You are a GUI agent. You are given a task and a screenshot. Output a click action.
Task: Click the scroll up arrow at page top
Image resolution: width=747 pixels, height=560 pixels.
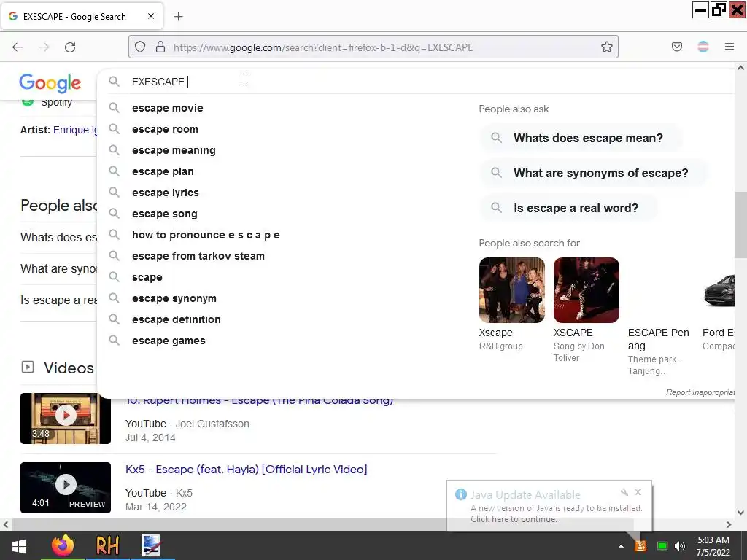pos(740,68)
